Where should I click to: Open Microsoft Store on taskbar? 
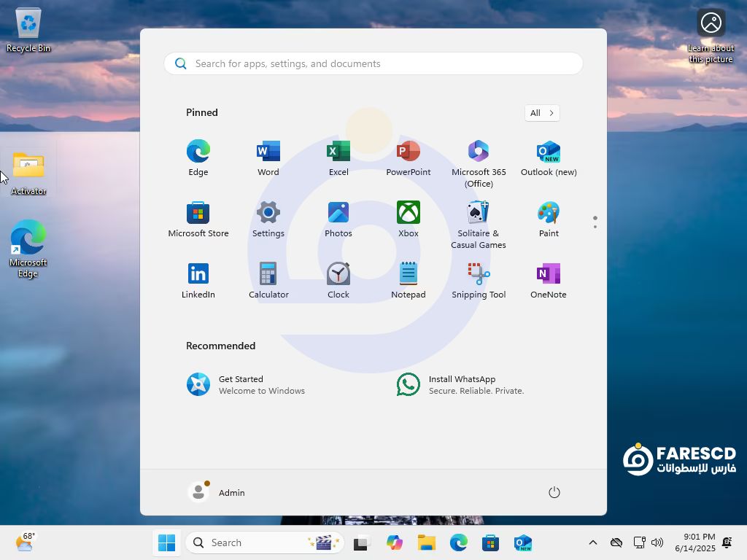tap(490, 542)
